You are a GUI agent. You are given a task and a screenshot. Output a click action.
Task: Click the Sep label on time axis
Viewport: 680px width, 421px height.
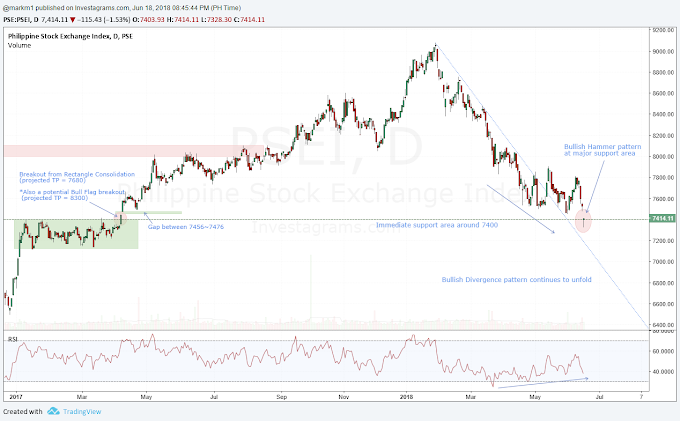click(282, 397)
